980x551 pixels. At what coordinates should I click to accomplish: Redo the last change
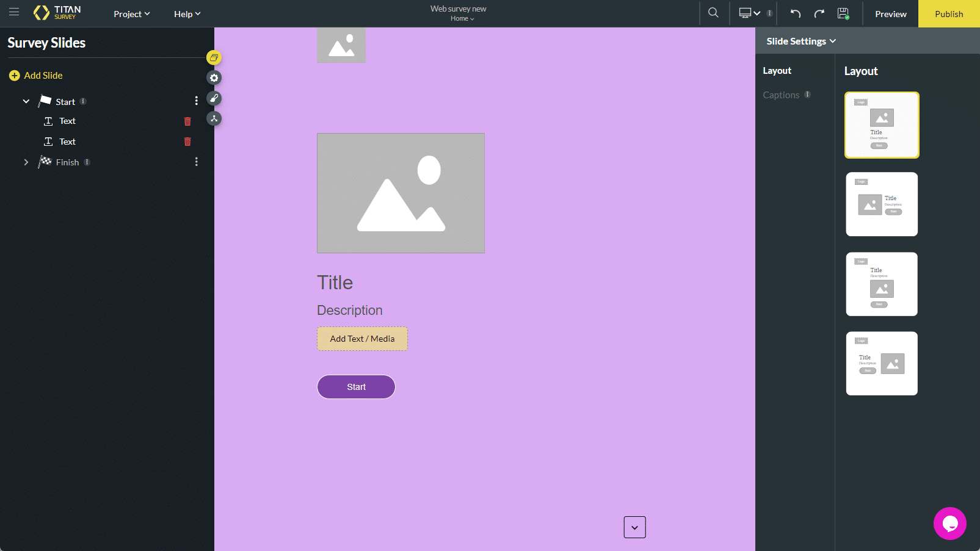click(x=819, y=13)
